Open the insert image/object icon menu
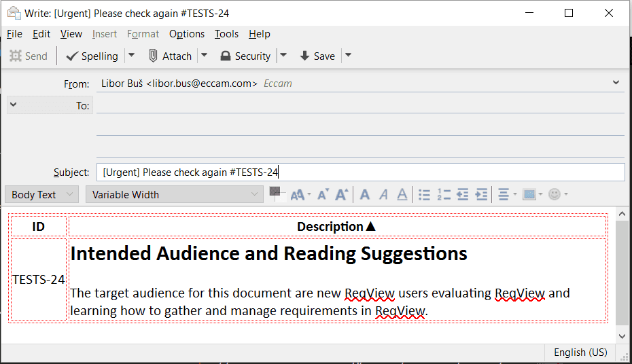This screenshot has width=632, height=364. pos(532,194)
